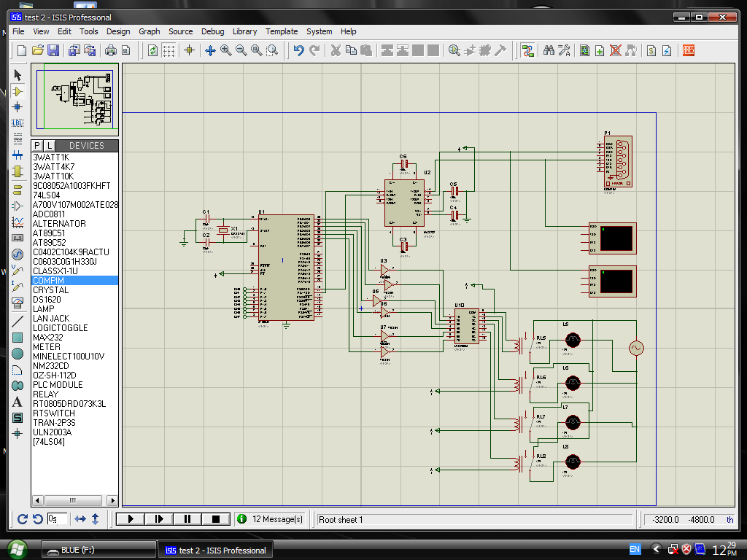This screenshot has width=747, height=560.
Task: Click the Redraw Display toolbar icon
Action: point(152,50)
